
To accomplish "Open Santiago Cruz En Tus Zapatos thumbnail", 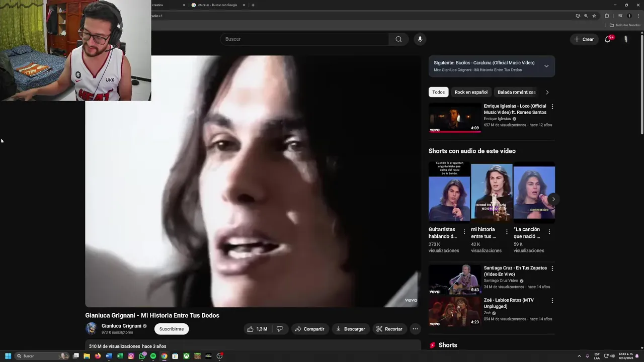I will [x=455, y=280].
